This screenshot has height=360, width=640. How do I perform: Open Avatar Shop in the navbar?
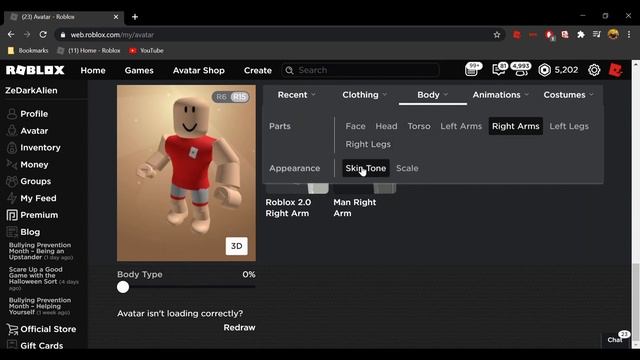[198, 70]
